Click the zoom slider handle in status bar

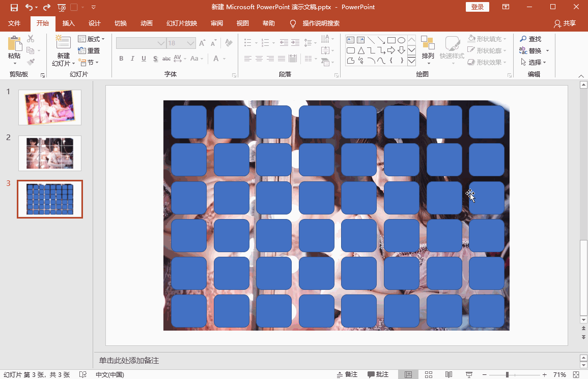click(507, 374)
